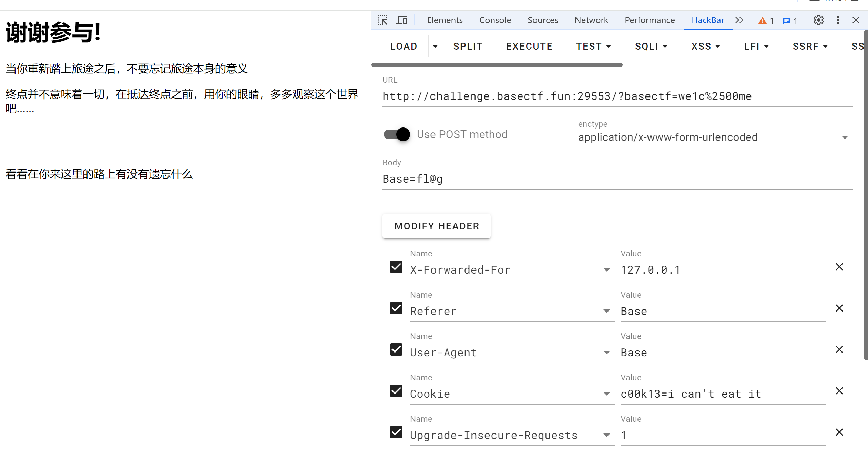Click the warning issues counter icon
This screenshot has width=868, height=449.
pos(766,21)
